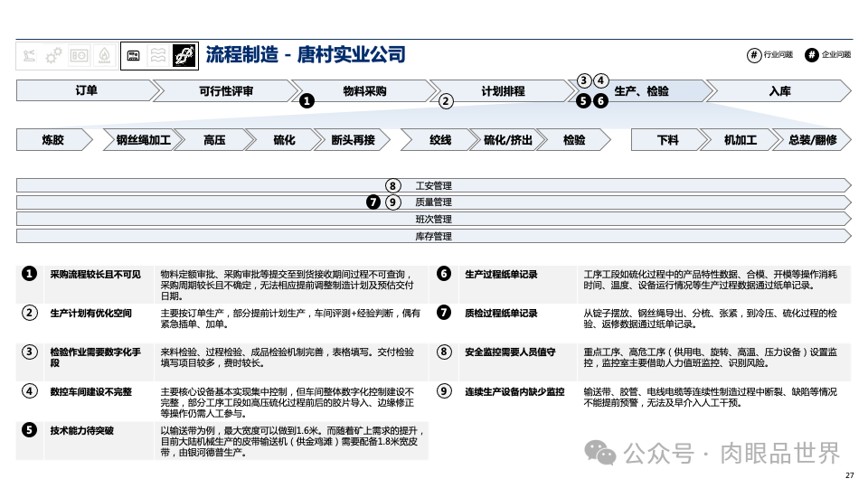
Task: Click the heading 安全监控需要人员值守
Action: (x=510, y=352)
